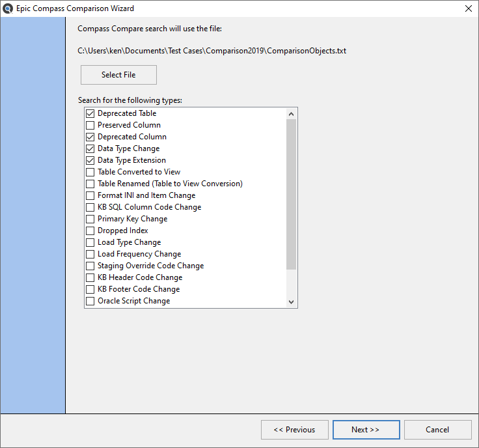Enable the Dropped Index checkbox
Image resolution: width=479 pixels, height=448 pixels.
point(90,231)
